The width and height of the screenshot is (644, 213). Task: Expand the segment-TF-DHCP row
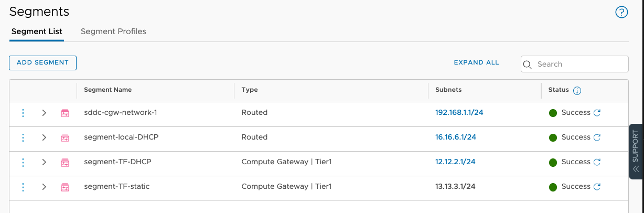pyautogui.click(x=44, y=162)
